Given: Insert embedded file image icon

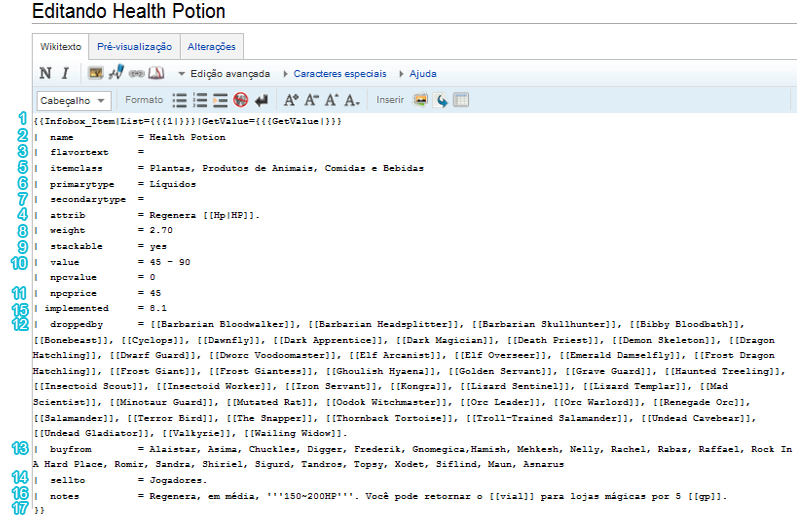Looking at the screenshot, I should pyautogui.click(x=96, y=73).
